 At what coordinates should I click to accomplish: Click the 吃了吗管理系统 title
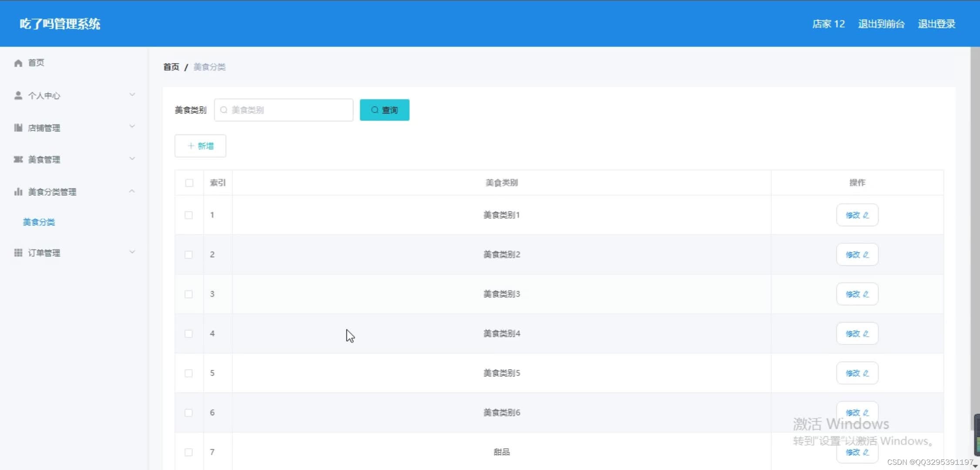click(60, 24)
